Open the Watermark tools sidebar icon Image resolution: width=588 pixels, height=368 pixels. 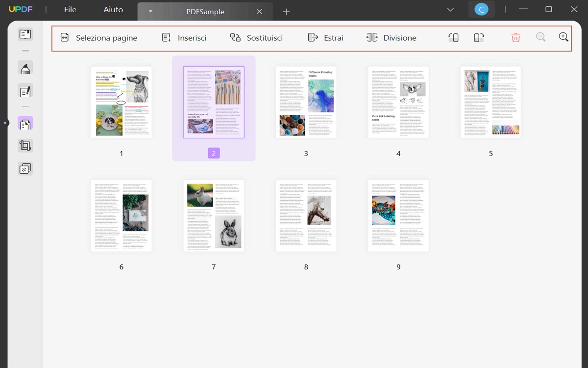[25, 169]
